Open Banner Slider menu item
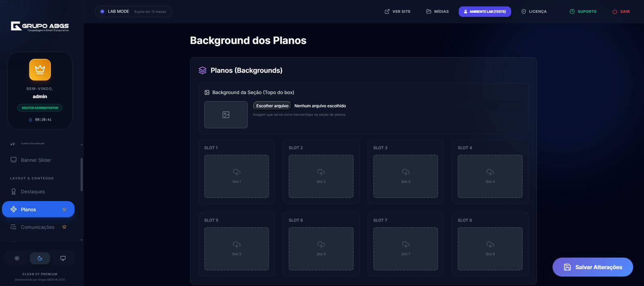The width and height of the screenshot is (644, 286). point(36,160)
